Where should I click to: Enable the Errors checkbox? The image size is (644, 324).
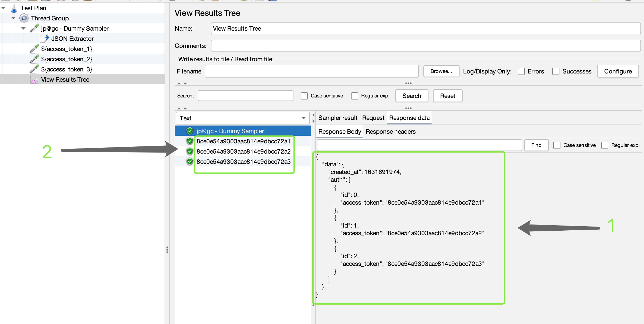[x=521, y=71]
